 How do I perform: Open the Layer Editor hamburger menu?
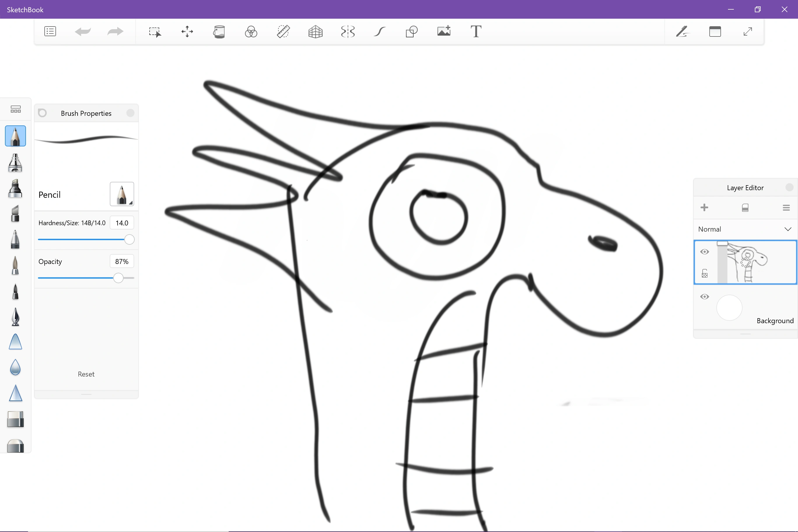coord(786,208)
